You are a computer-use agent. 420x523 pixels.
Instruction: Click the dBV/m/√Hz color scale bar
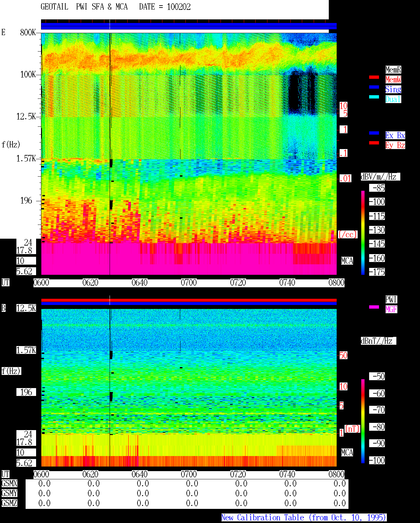point(363,232)
